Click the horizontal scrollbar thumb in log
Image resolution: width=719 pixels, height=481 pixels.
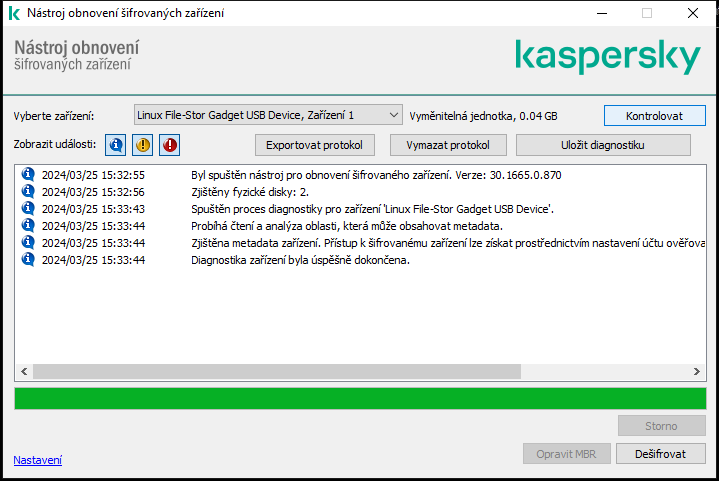coord(277,371)
